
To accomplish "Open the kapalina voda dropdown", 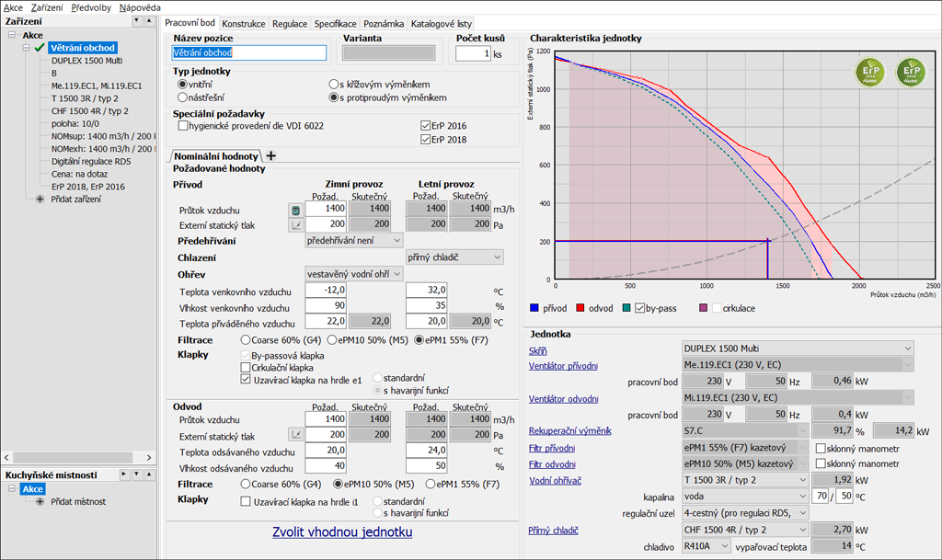I will pos(745,497).
